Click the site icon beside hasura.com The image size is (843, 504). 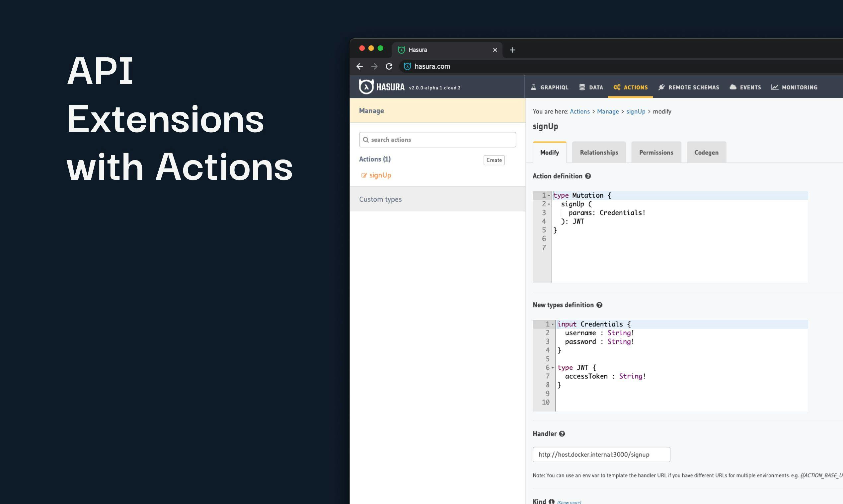click(407, 67)
